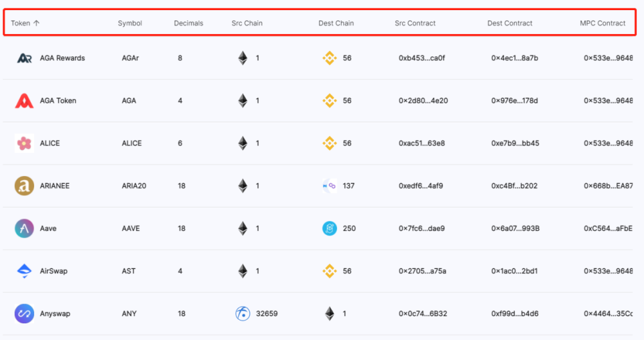Open dest contract 0xe7b9...bb45
The image size is (644, 340).
click(x=515, y=143)
